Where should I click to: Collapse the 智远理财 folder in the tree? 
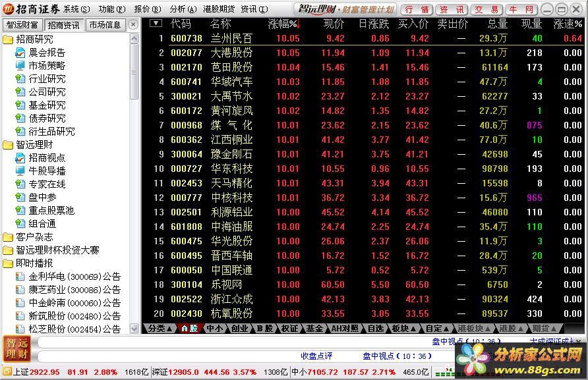(x=8, y=145)
